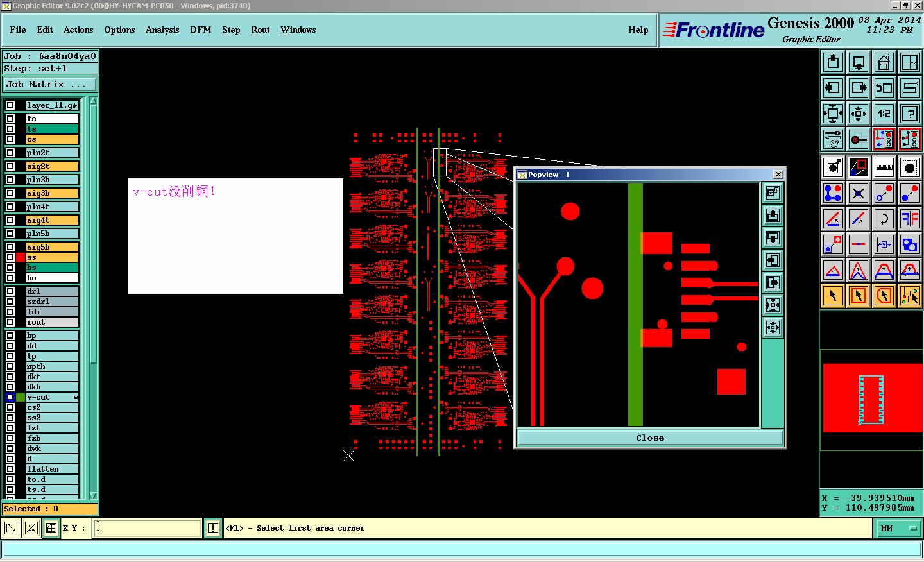
Task: Open the Help menu
Action: click(638, 30)
